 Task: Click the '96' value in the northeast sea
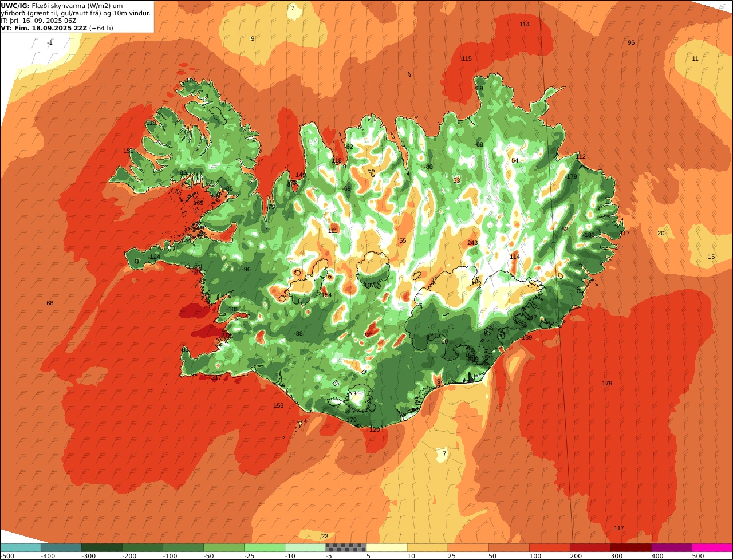(x=631, y=43)
